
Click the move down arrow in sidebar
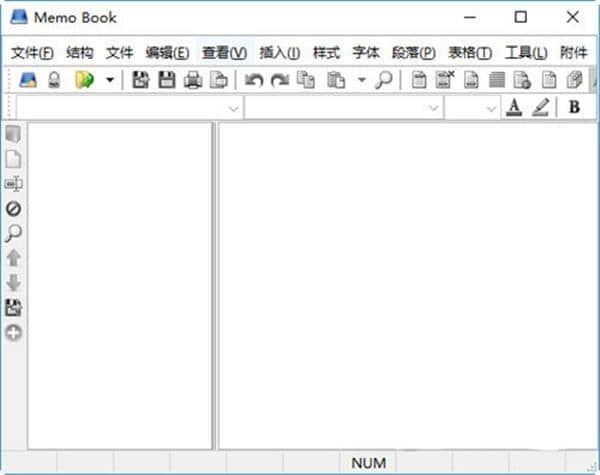click(14, 282)
